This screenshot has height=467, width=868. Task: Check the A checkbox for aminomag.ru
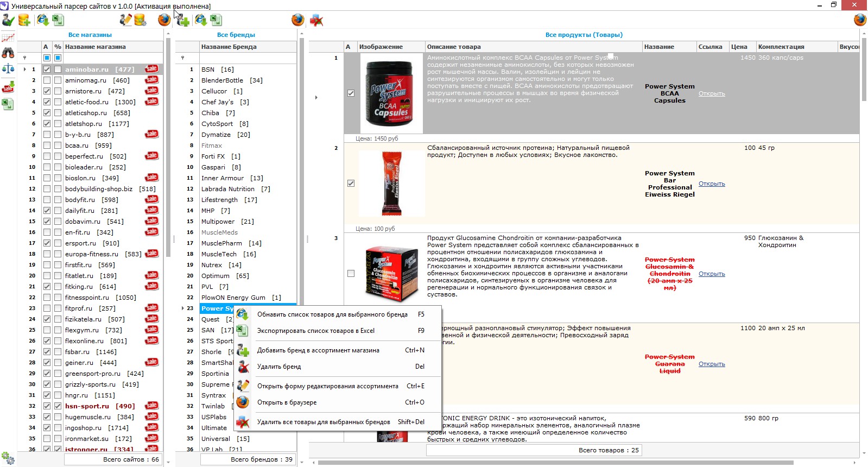(x=47, y=80)
